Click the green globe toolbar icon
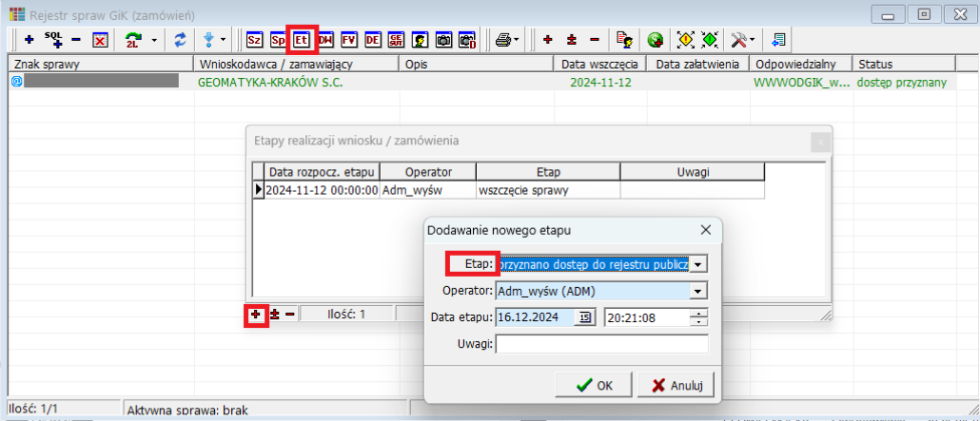 point(655,40)
